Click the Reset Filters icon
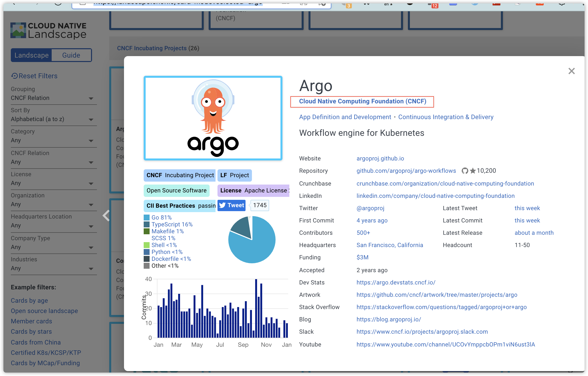This screenshot has width=588, height=376. tap(14, 76)
